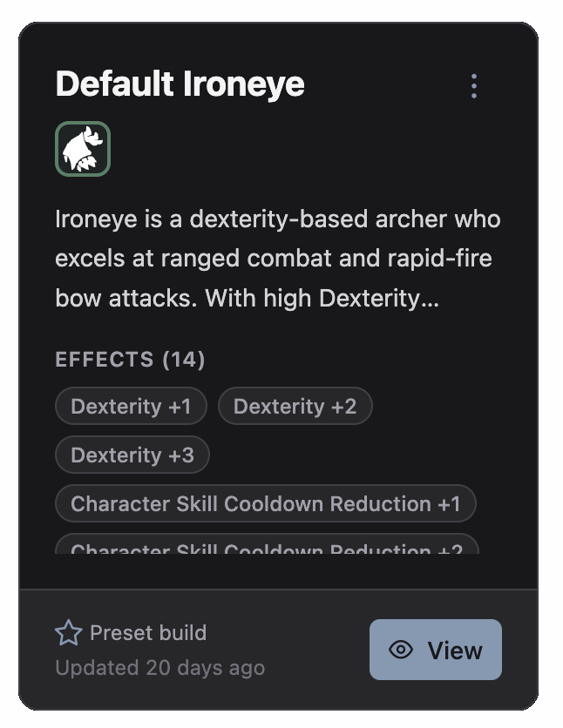The height and width of the screenshot is (728, 563).
Task: Click the eye icon inside the View button
Action: pos(399,650)
